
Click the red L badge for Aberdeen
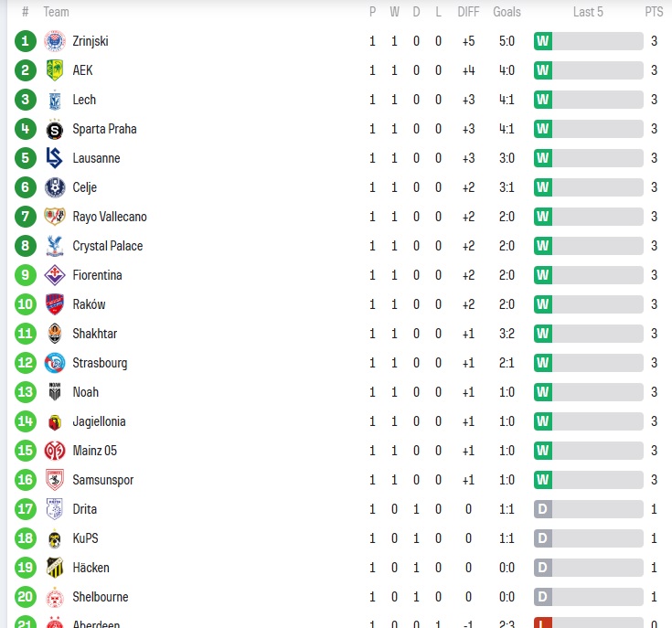pos(542,623)
